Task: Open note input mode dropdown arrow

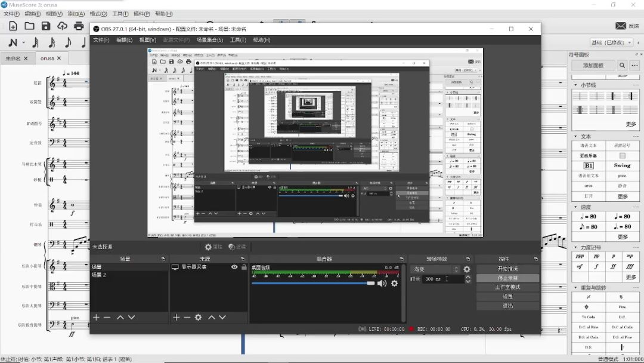Action: pyautogui.click(x=23, y=42)
